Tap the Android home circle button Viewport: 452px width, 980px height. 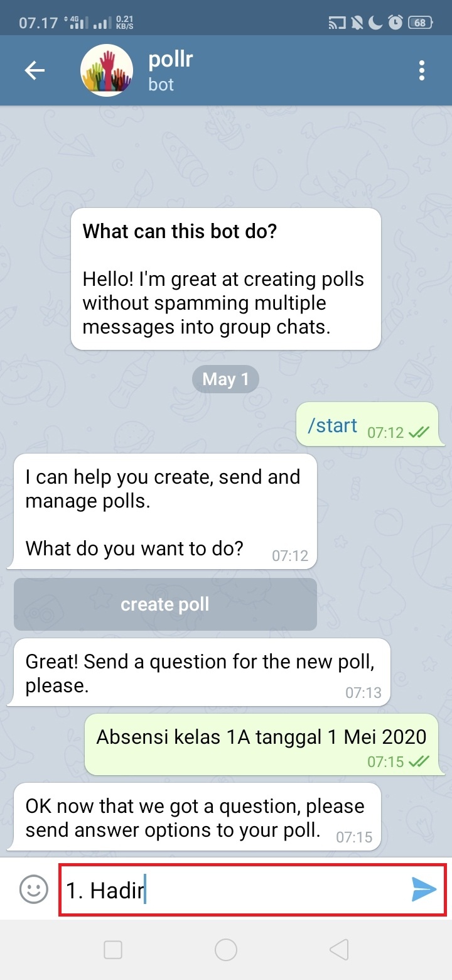click(x=226, y=950)
